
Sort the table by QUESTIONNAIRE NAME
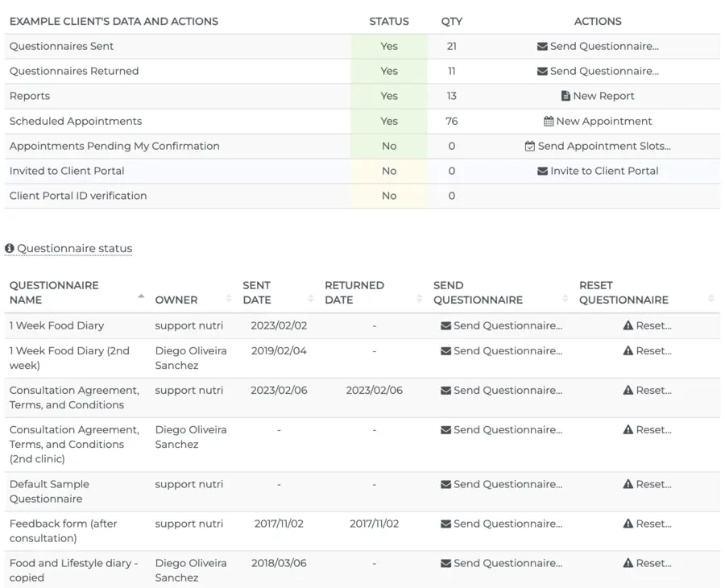coord(140,295)
